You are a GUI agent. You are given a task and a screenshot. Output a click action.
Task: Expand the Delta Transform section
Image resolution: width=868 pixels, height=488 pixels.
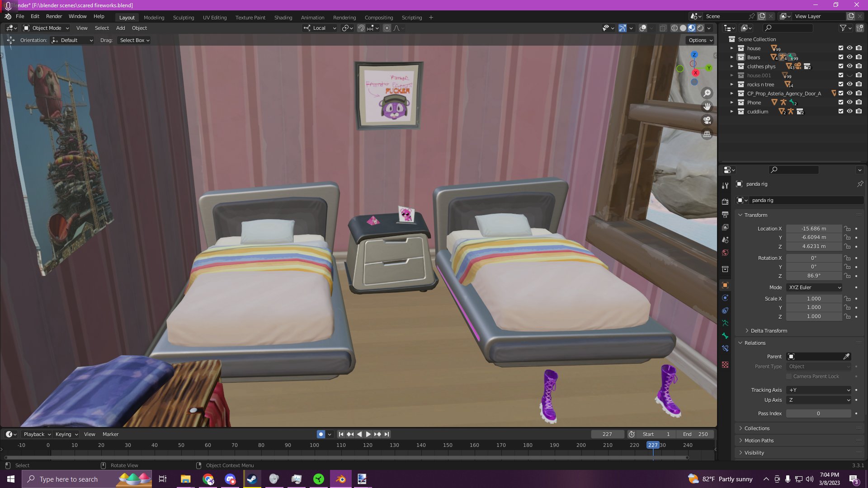tap(769, 331)
